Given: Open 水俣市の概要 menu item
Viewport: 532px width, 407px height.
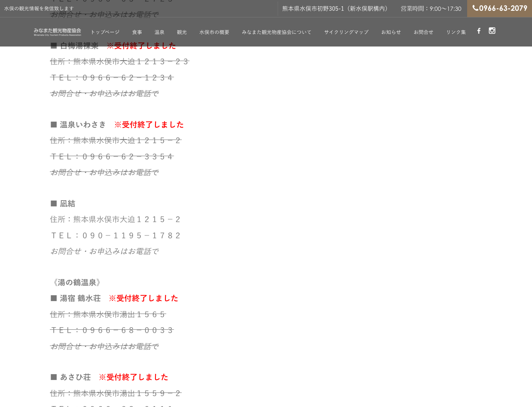Looking at the screenshot, I should point(214,32).
